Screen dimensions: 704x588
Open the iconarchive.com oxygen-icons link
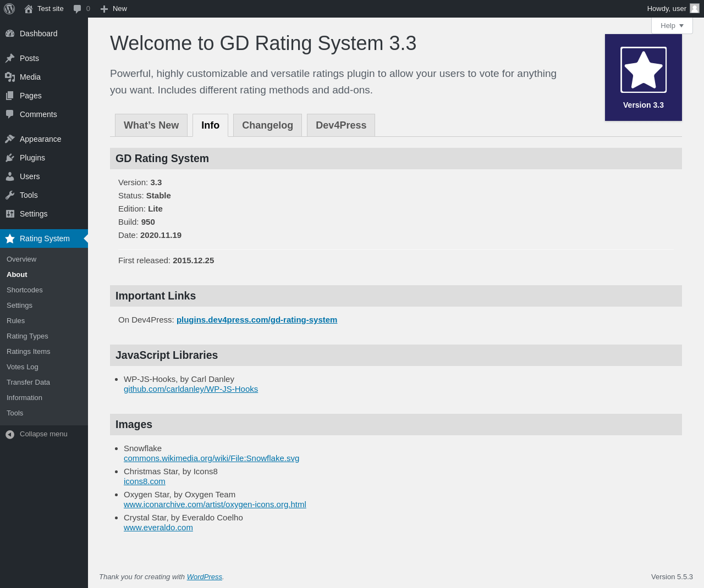tap(215, 504)
